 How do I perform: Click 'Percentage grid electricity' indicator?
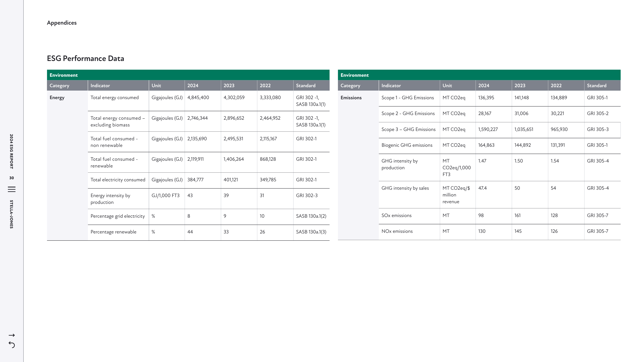(118, 216)
